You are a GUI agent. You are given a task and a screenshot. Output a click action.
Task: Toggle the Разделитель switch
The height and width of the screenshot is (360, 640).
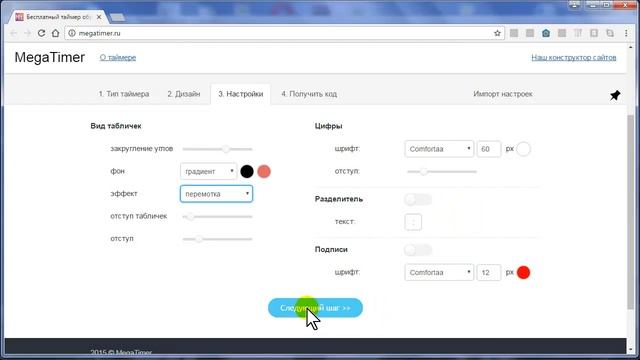click(x=418, y=200)
